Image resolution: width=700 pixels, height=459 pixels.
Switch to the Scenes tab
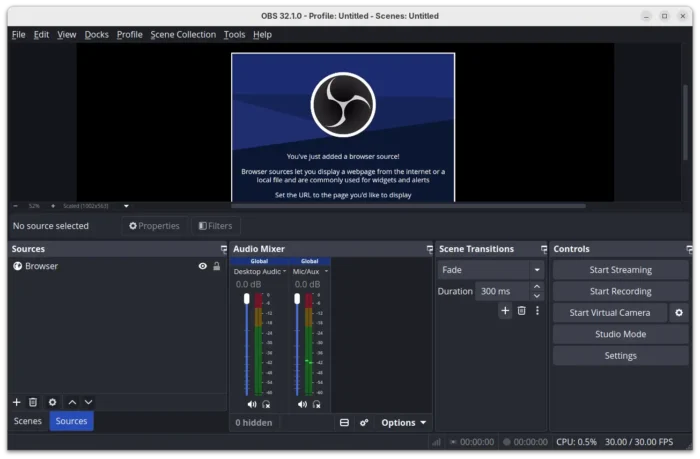pyautogui.click(x=28, y=421)
